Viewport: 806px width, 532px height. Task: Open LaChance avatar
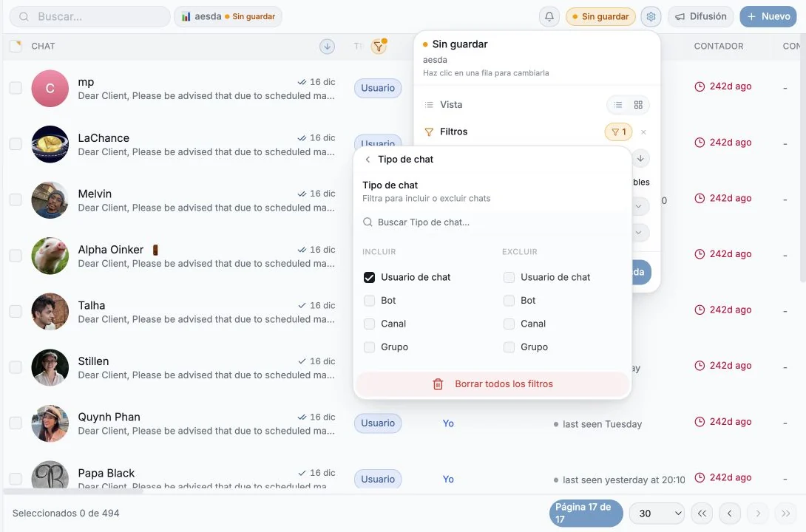(50, 144)
